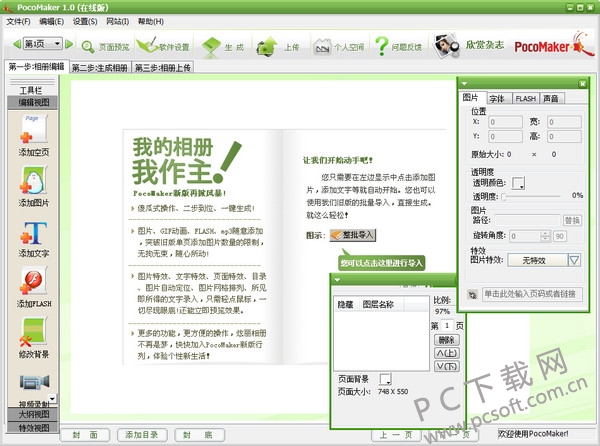Click the X position input field
The width and height of the screenshot is (600, 446).
pyautogui.click(x=505, y=122)
